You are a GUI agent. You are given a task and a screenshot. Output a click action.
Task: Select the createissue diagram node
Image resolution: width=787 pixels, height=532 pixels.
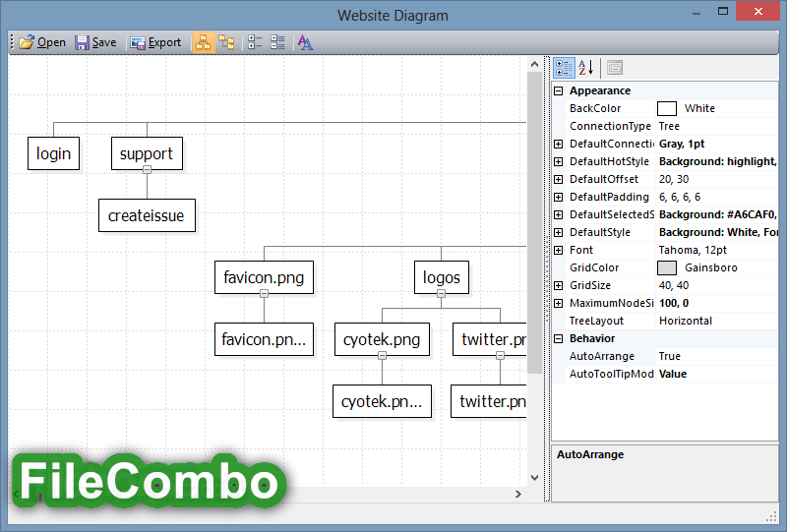click(147, 215)
